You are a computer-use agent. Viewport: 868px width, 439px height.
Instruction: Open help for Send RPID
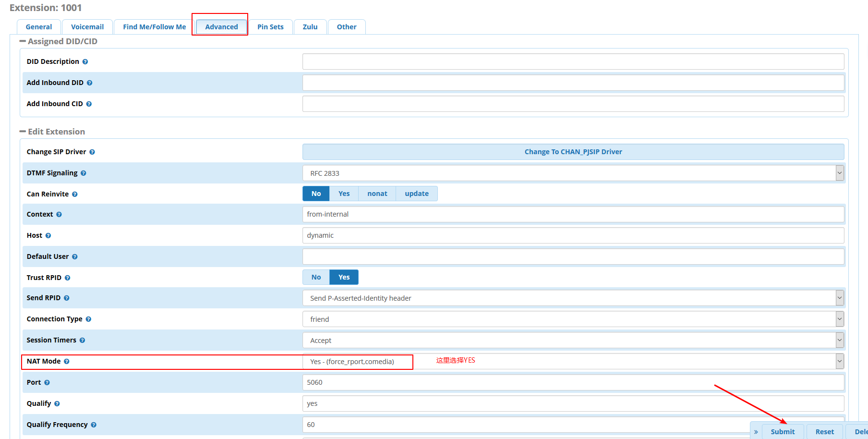[67, 298]
